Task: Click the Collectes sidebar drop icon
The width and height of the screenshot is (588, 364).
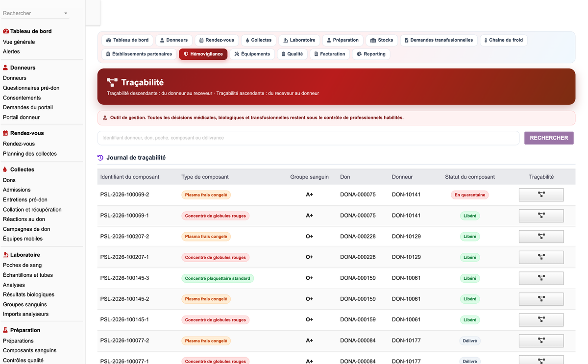Action: 5,170
